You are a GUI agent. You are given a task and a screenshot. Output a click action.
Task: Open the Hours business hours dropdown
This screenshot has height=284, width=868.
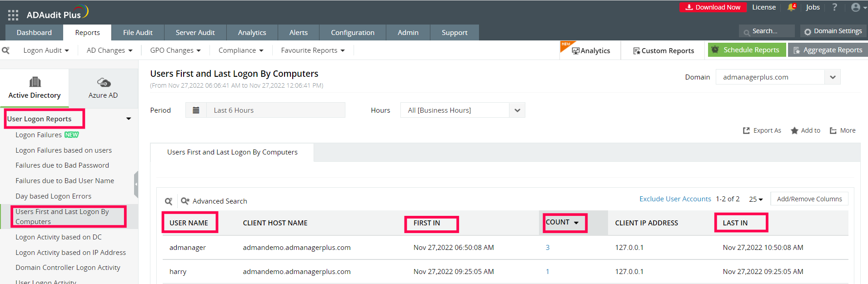[517, 110]
